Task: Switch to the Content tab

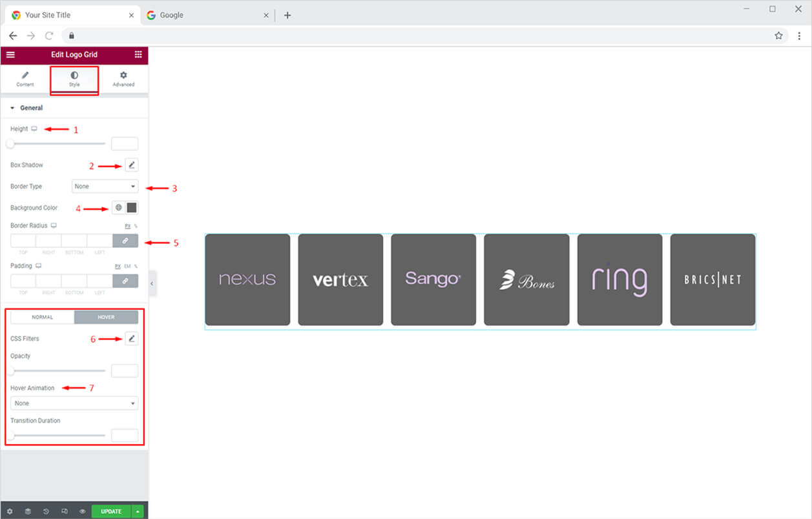Action: tap(25, 79)
